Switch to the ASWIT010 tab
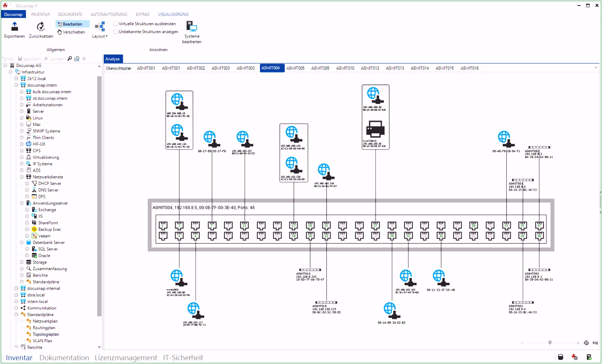 coord(345,68)
